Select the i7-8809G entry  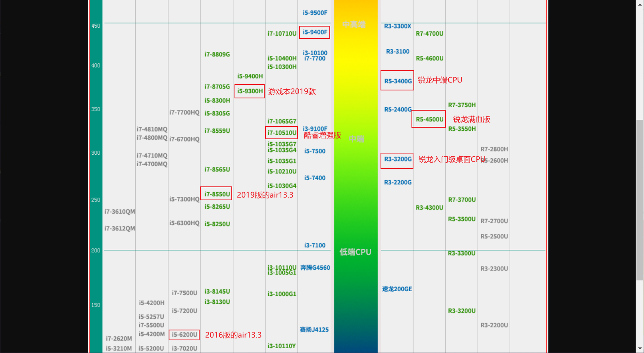(x=217, y=54)
